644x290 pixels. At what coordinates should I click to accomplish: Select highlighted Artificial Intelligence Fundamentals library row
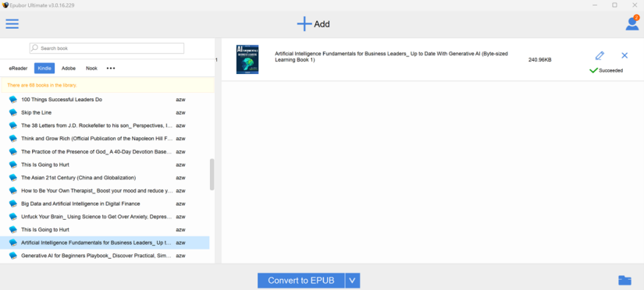(x=105, y=242)
